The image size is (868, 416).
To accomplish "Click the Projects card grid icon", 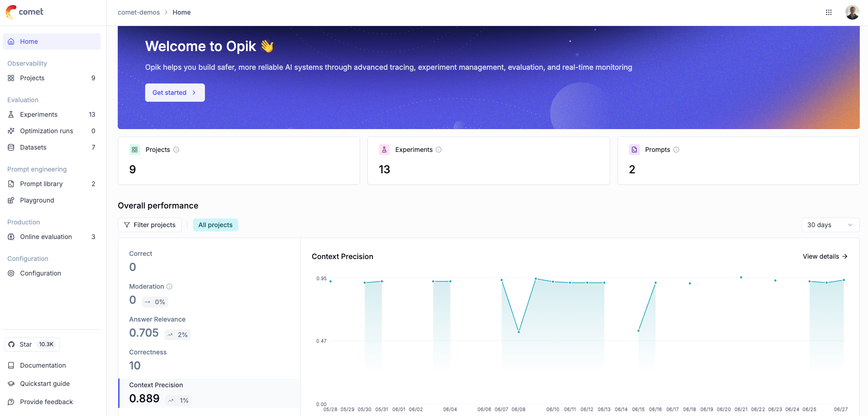I will point(135,150).
